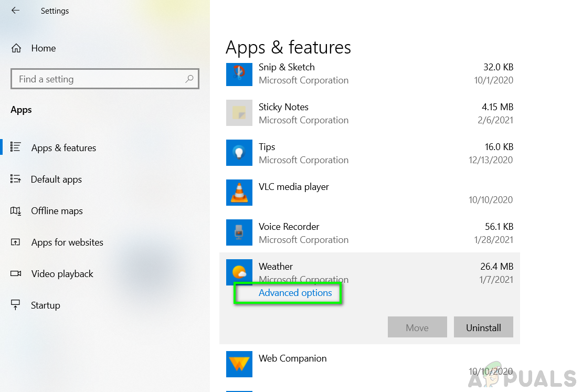582x392 pixels.
Task: Click the Weather app icon
Action: coord(239,273)
